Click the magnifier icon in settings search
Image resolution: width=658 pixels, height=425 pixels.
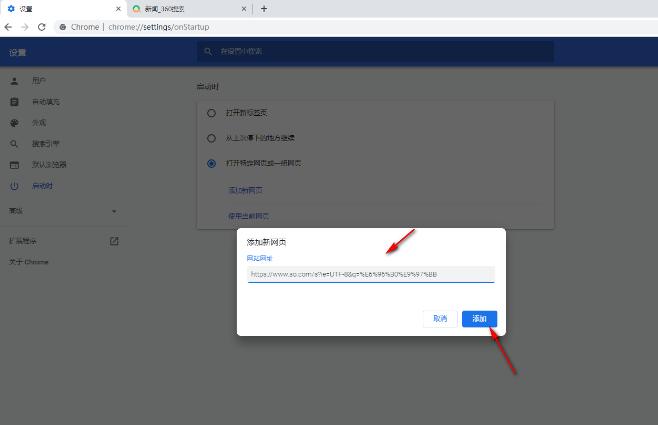[208, 51]
